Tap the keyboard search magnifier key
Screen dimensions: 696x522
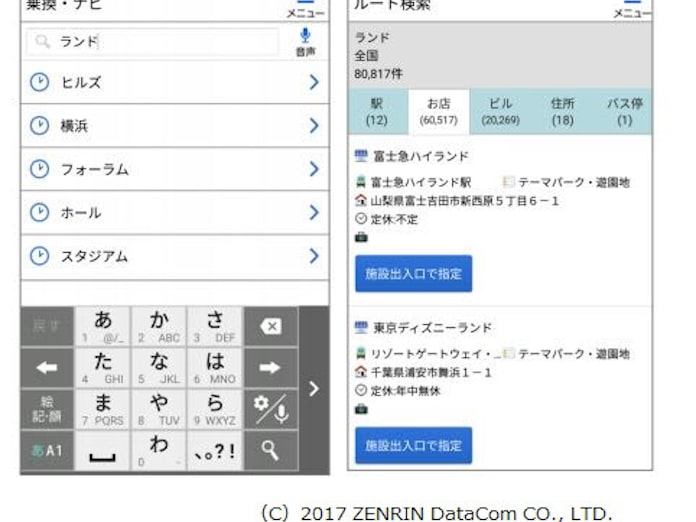coord(271,451)
